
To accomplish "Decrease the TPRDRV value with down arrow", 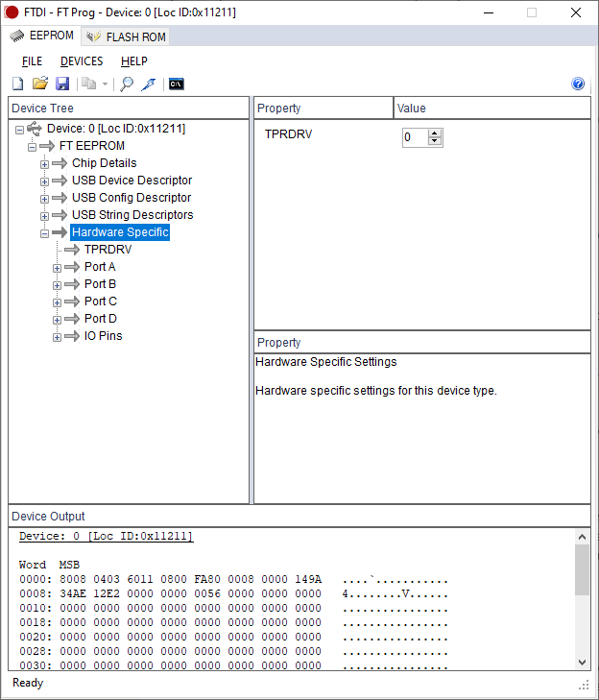I will [x=435, y=142].
